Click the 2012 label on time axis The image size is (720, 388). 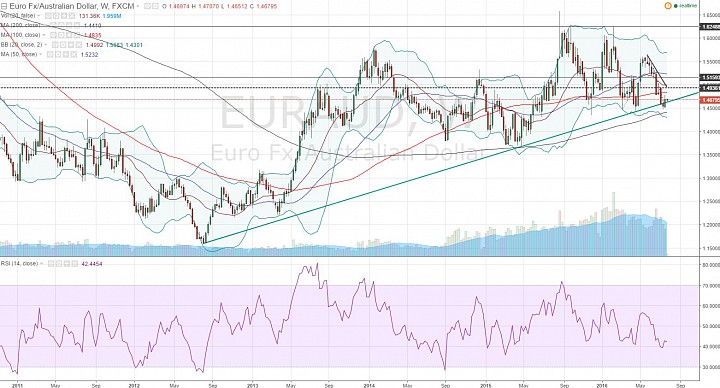point(135,385)
